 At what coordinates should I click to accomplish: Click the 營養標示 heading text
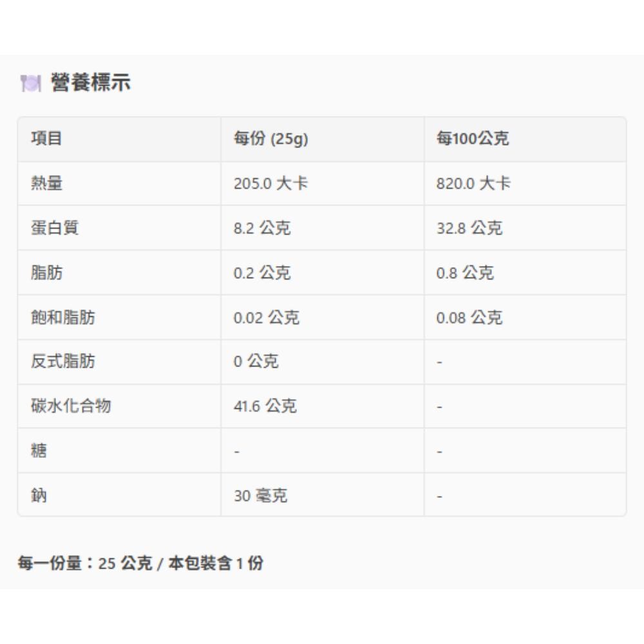(x=90, y=83)
